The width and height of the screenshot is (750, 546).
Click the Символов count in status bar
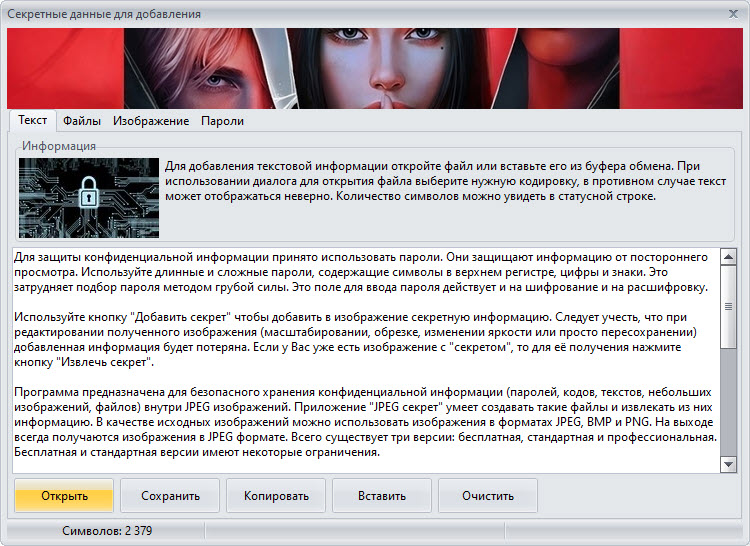tap(107, 530)
